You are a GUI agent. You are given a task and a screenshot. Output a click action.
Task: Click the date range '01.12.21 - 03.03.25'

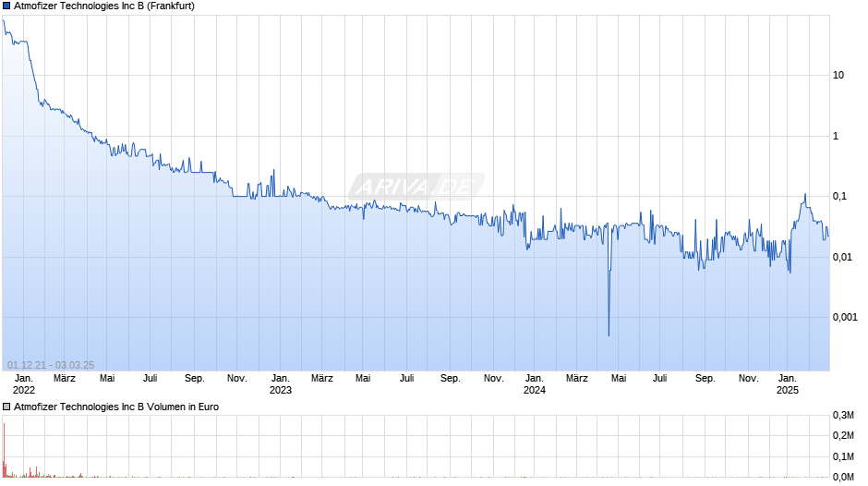point(51,365)
